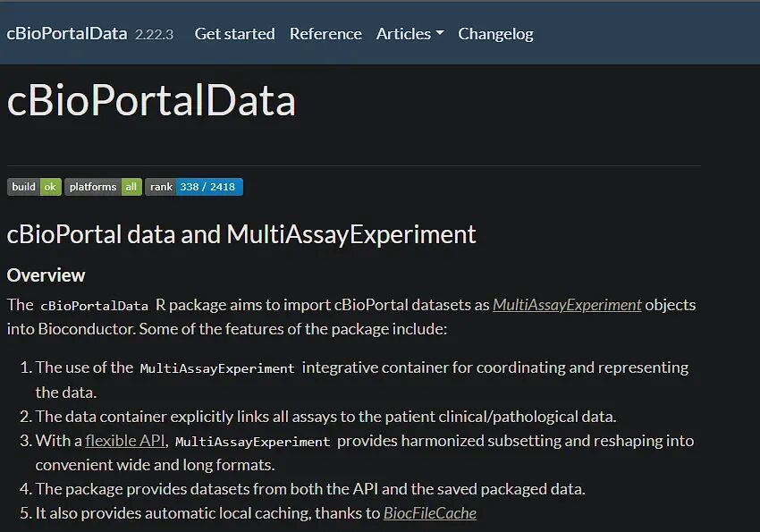The image size is (760, 532).
Task: Click the build ok badge
Action: pos(34,187)
